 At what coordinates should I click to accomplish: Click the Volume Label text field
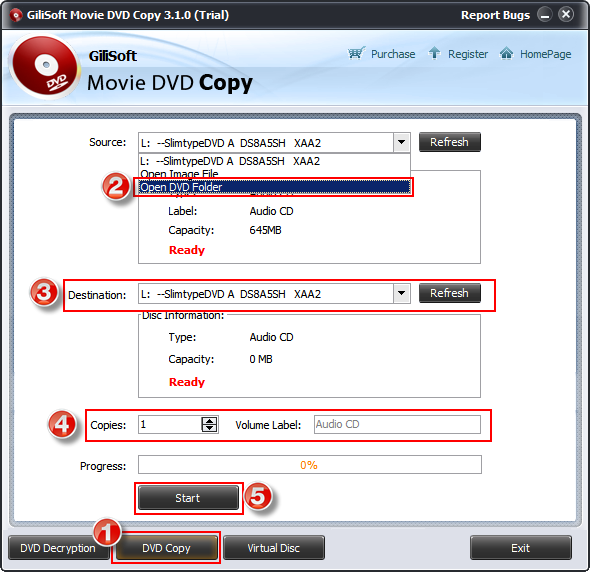point(397,424)
